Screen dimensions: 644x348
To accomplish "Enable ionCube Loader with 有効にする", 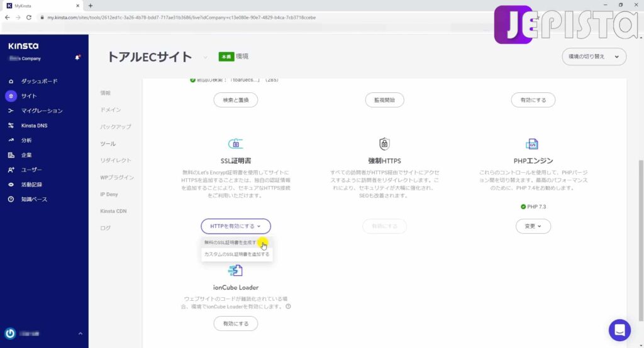I will click(x=236, y=324).
